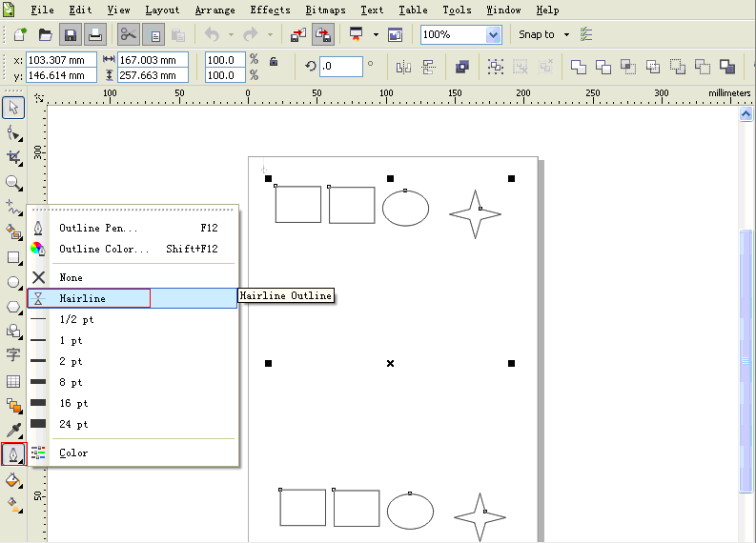Select the Freehand curve tool
This screenshot has height=543, width=756.
[13, 208]
